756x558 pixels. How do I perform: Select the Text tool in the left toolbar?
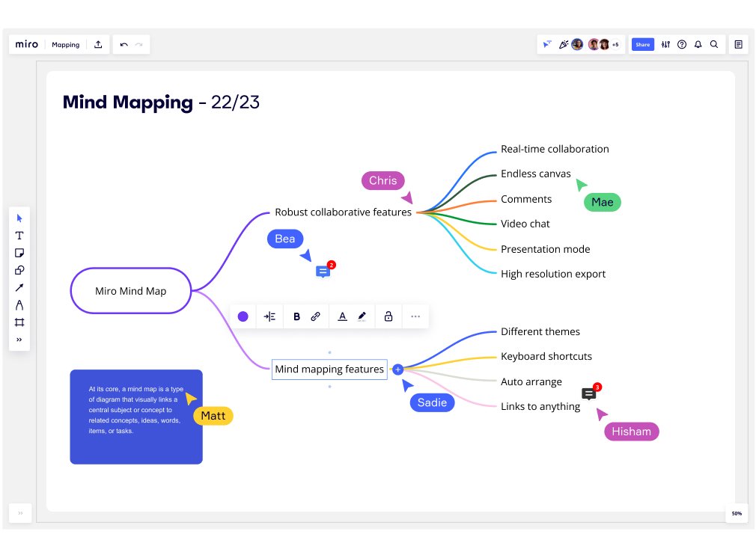pyautogui.click(x=19, y=235)
